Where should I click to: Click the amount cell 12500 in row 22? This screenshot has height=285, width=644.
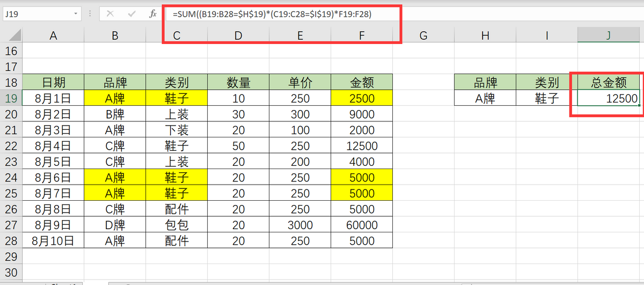(x=362, y=146)
